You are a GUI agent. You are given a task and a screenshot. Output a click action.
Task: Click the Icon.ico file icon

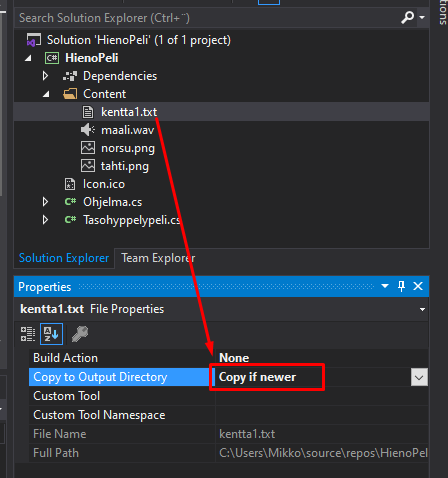pos(70,184)
